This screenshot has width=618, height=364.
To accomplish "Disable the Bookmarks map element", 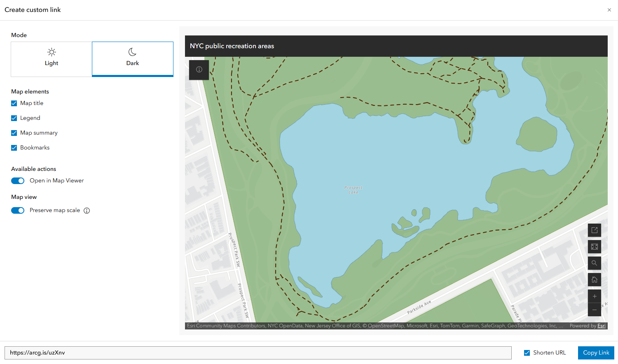I will 14,147.
